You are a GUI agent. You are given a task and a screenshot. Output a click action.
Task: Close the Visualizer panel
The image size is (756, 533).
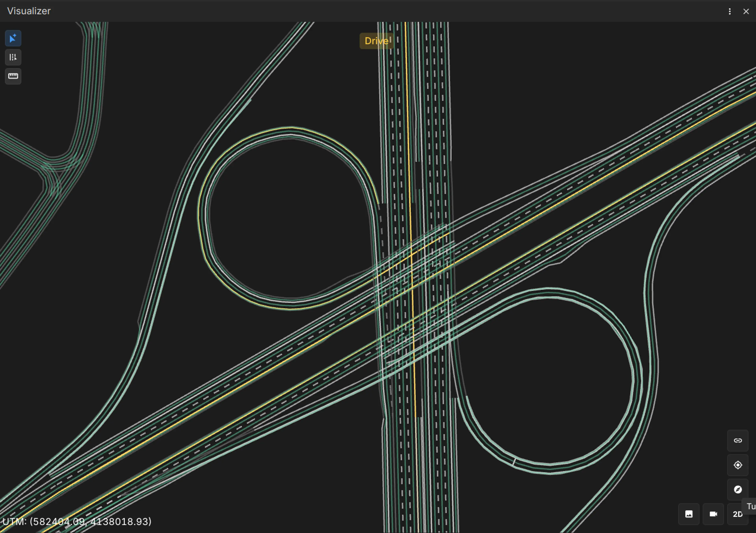pyautogui.click(x=746, y=12)
